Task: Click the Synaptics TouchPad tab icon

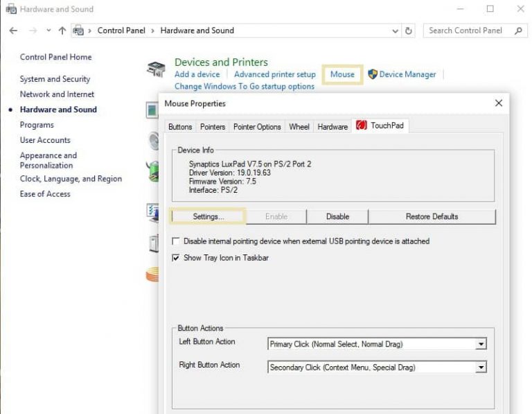Action: coord(362,126)
